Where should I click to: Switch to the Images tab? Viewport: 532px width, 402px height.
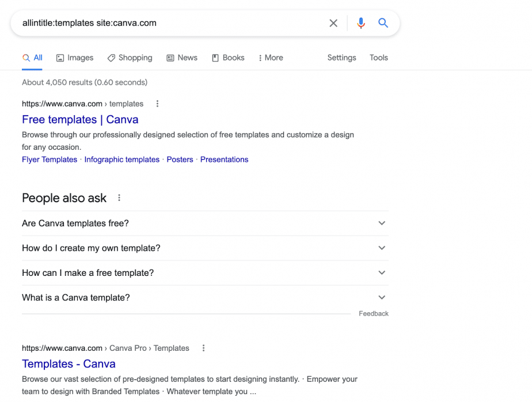click(75, 58)
